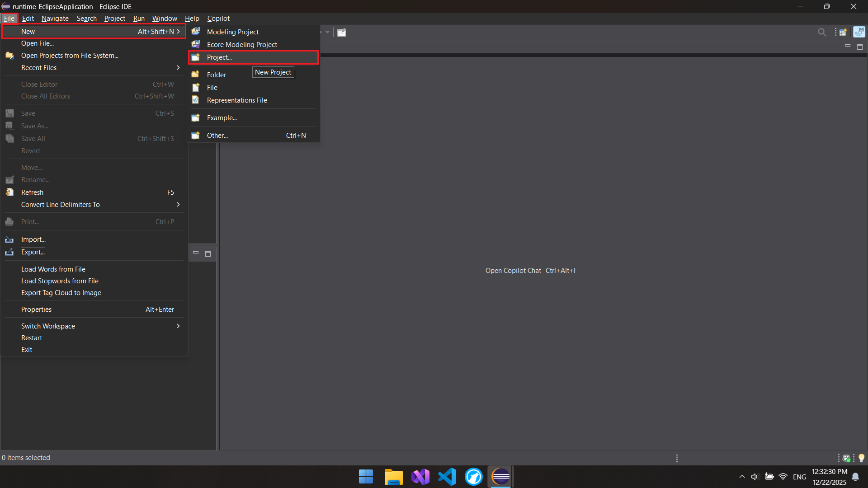Click the Visual Studio Code taskbar icon
Image resolution: width=868 pixels, height=488 pixels.
447,477
